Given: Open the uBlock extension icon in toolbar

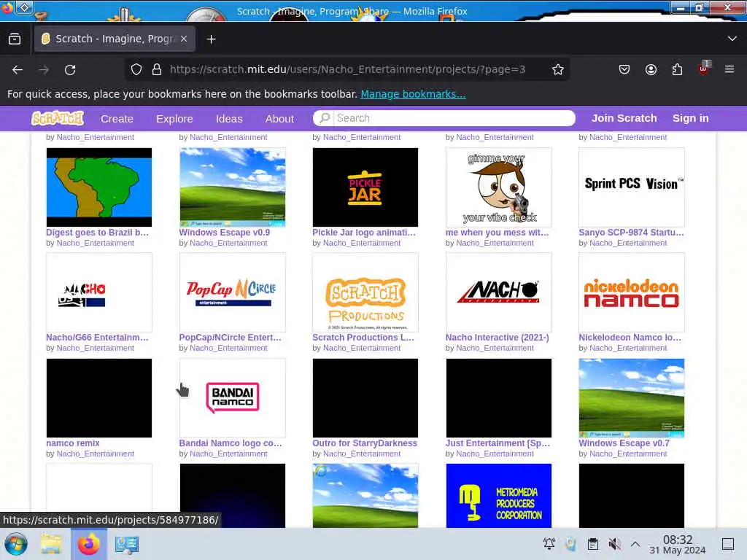Looking at the screenshot, I should tap(704, 69).
